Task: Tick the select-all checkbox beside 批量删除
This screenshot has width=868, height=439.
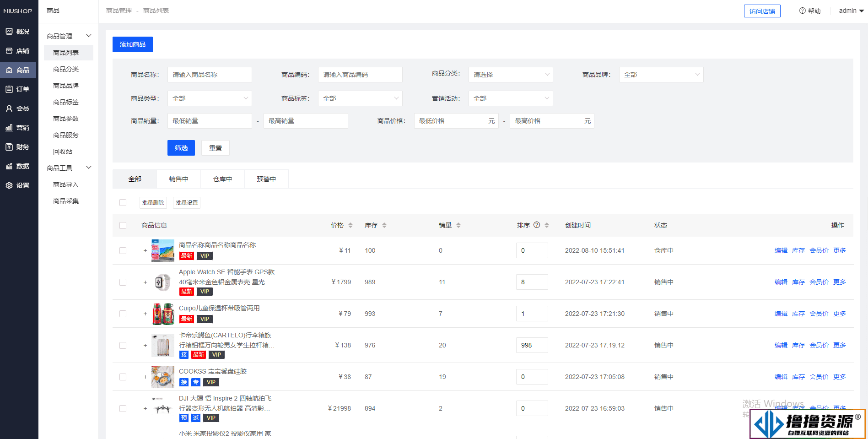Action: click(x=123, y=202)
